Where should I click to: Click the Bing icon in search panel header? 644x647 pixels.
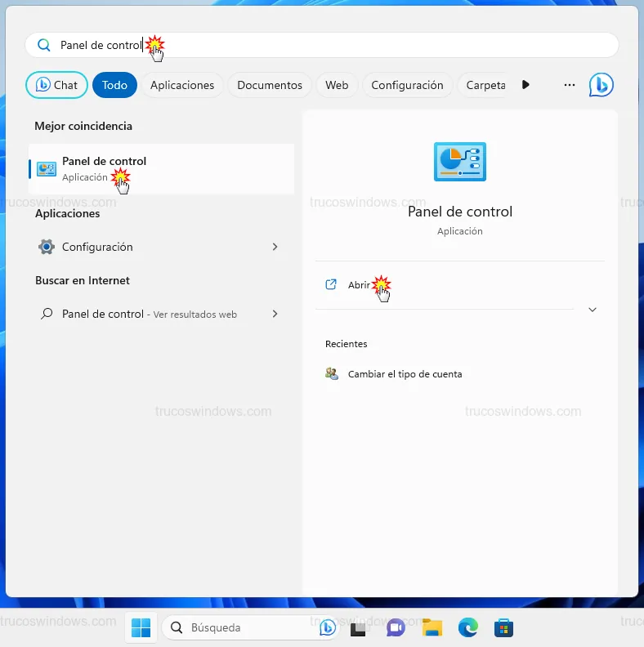click(x=601, y=85)
